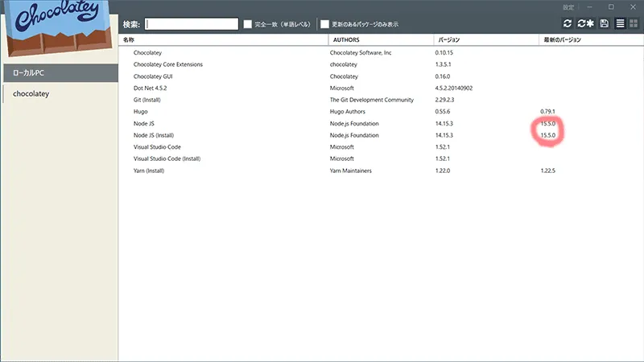Focus the 検索 search input field
This screenshot has width=644, height=362.
[x=192, y=24]
